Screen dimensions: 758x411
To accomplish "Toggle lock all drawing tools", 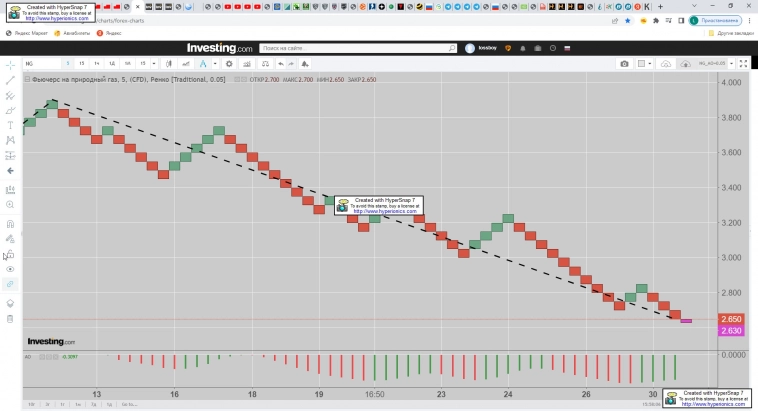I will (10, 254).
